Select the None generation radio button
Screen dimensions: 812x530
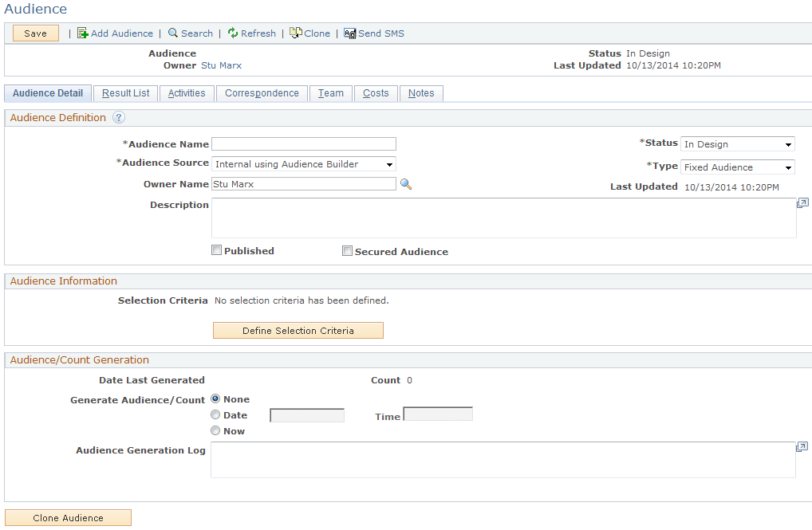tap(215, 399)
